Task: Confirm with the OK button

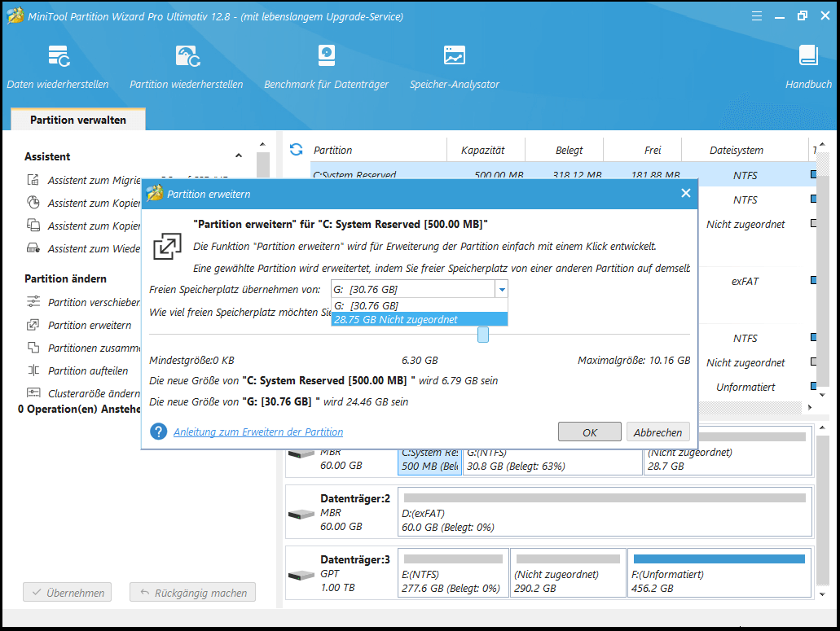Action: coord(590,432)
